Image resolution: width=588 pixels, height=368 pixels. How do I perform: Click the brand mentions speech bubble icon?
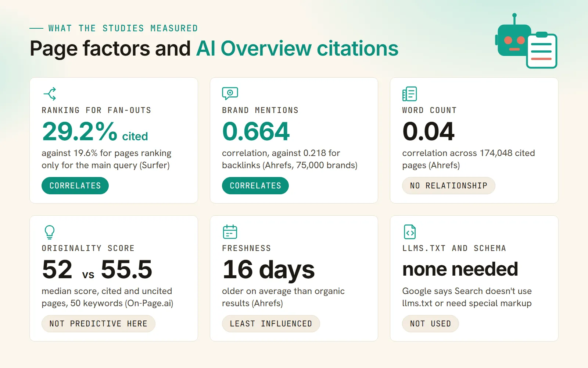tap(230, 93)
